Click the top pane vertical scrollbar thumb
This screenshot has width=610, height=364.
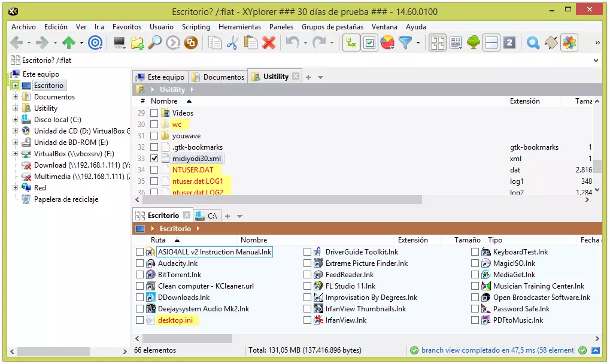pos(597,166)
